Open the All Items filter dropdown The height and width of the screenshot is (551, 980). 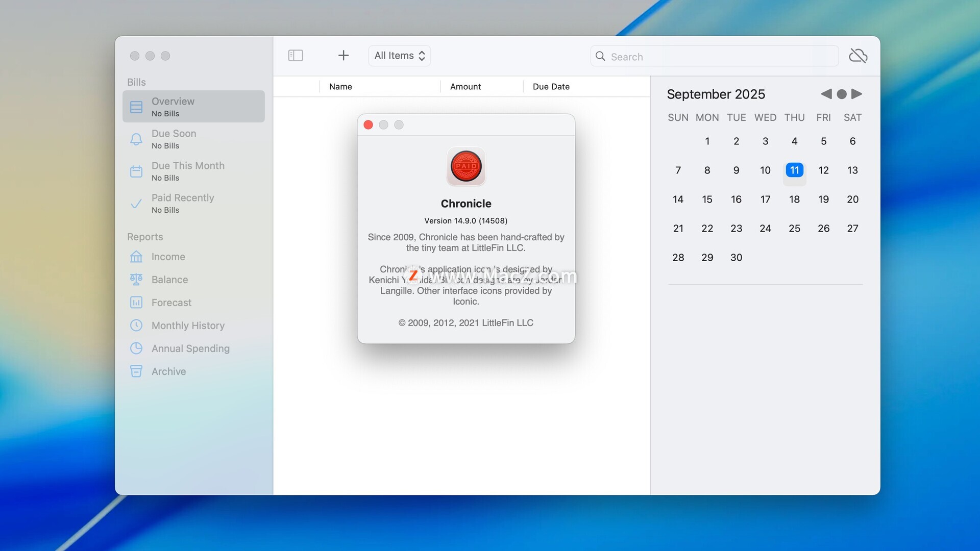click(400, 56)
